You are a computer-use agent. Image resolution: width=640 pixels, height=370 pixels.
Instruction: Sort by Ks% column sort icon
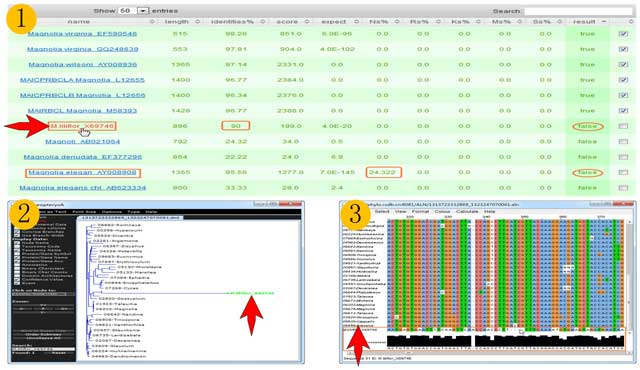(x=478, y=22)
